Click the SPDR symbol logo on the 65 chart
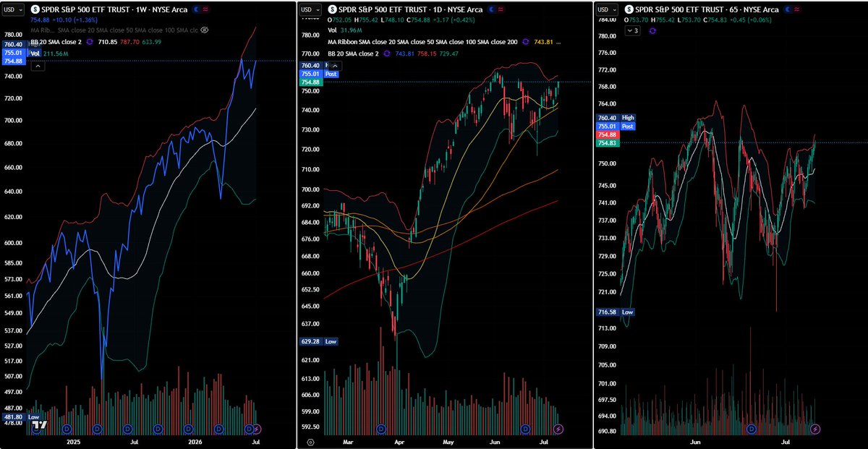Screen dimensions: 868x449 [629, 9]
